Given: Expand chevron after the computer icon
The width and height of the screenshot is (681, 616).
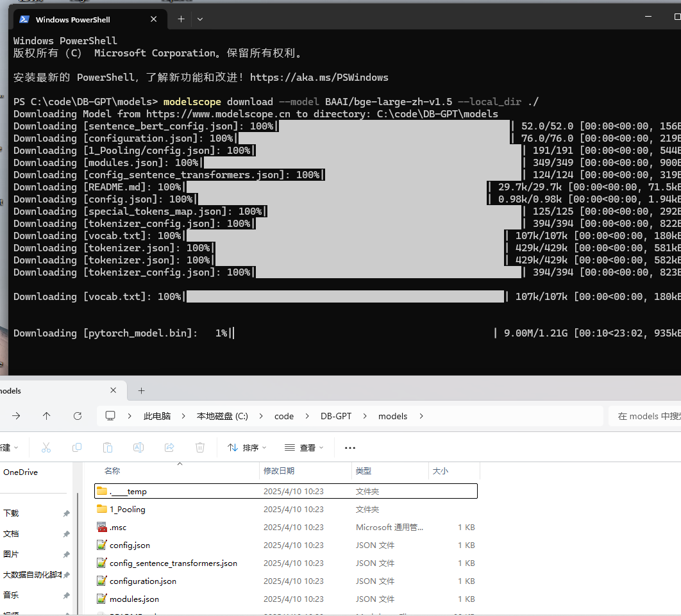Looking at the screenshot, I should click(130, 416).
